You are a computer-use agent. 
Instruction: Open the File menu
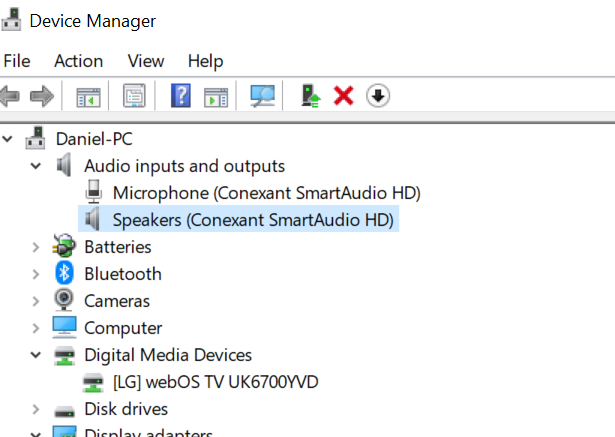(x=17, y=61)
